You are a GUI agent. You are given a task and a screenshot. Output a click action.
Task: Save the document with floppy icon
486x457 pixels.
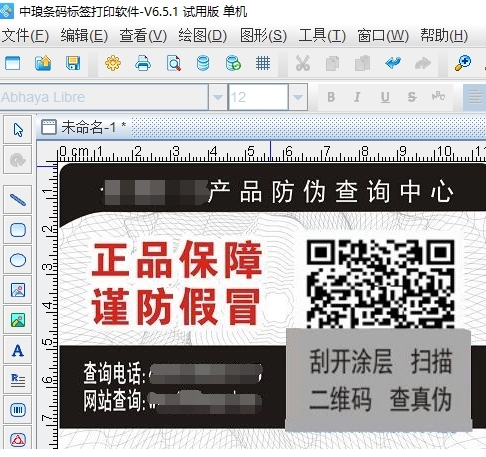[73, 63]
